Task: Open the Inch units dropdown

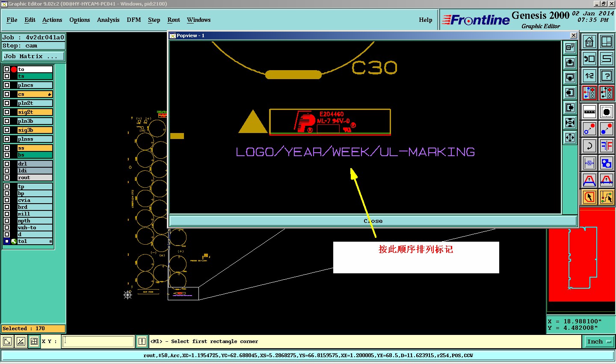Action: tap(599, 341)
